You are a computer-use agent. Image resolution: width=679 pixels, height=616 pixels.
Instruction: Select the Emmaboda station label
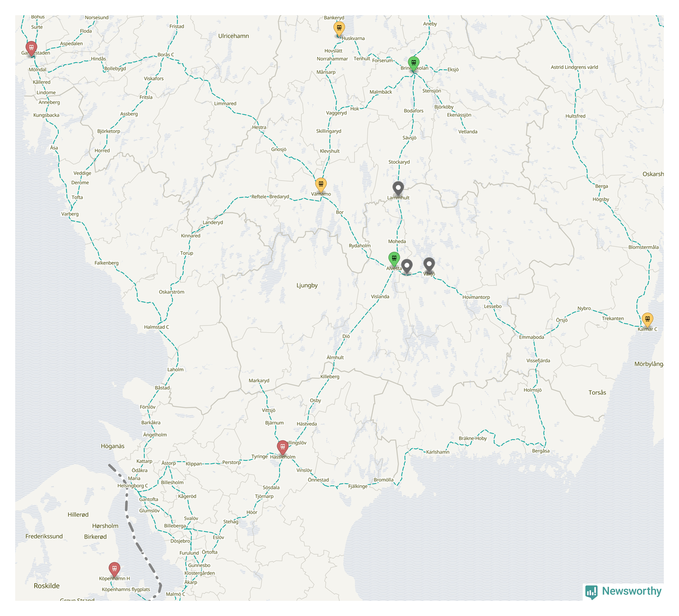(x=532, y=337)
